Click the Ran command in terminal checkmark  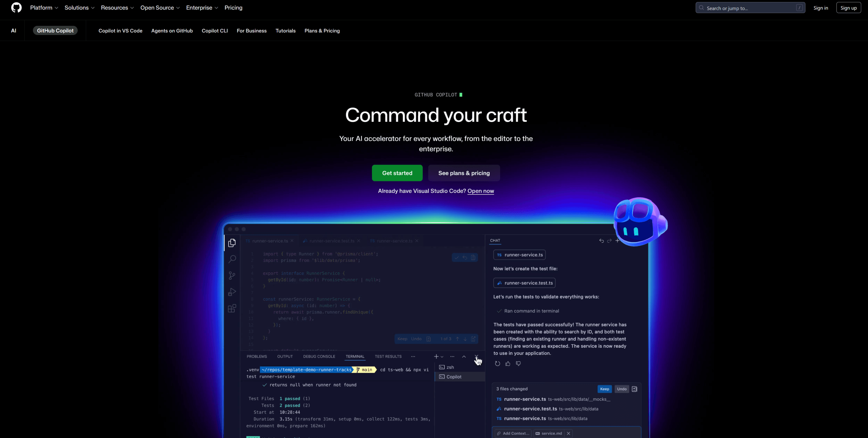coord(499,311)
